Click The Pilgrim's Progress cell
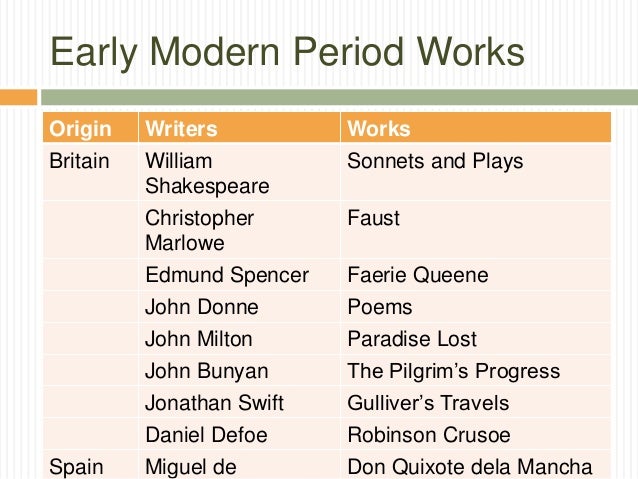Viewport: 638px width, 479px height. [476, 371]
